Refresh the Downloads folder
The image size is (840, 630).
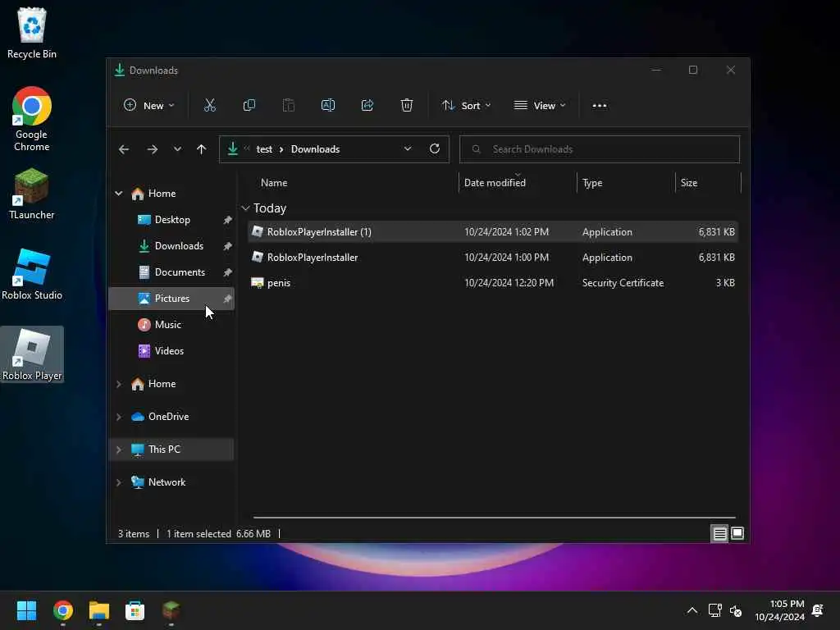point(435,149)
